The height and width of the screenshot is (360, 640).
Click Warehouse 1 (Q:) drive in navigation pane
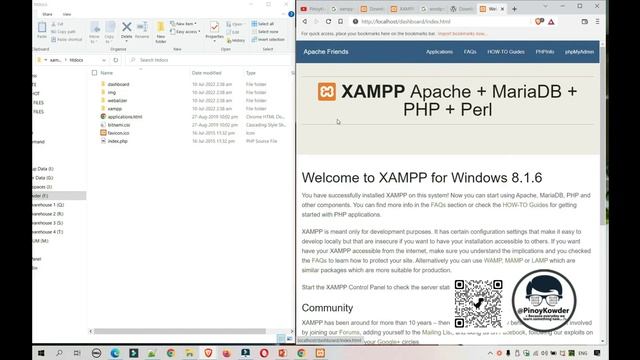click(48, 205)
